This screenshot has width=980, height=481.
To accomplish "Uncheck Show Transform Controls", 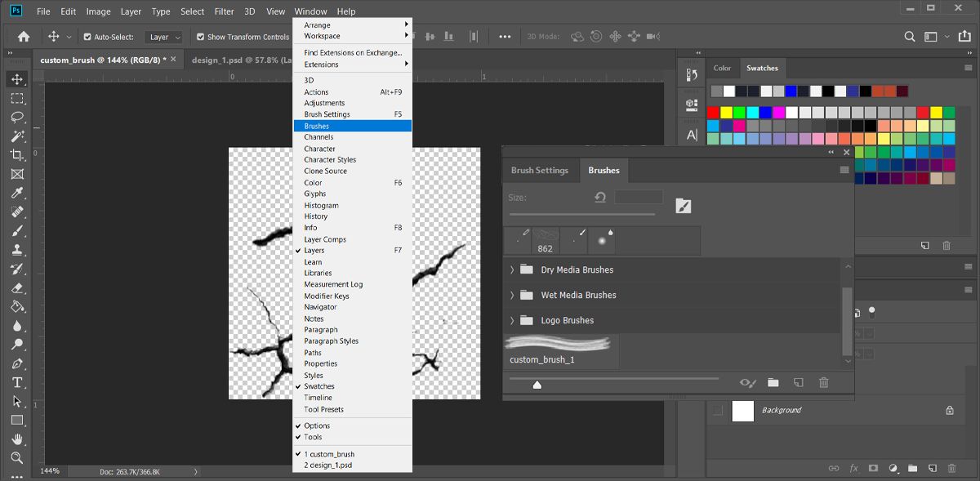I will (201, 37).
